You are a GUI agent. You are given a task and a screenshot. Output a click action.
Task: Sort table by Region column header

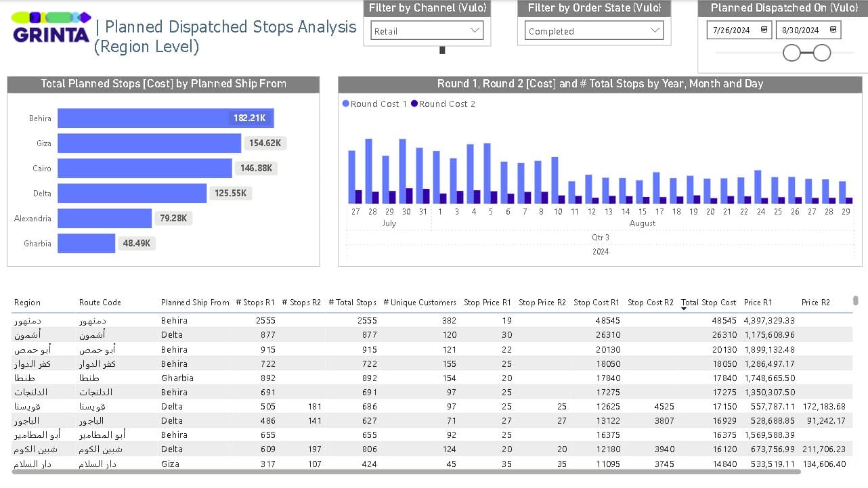tap(27, 303)
